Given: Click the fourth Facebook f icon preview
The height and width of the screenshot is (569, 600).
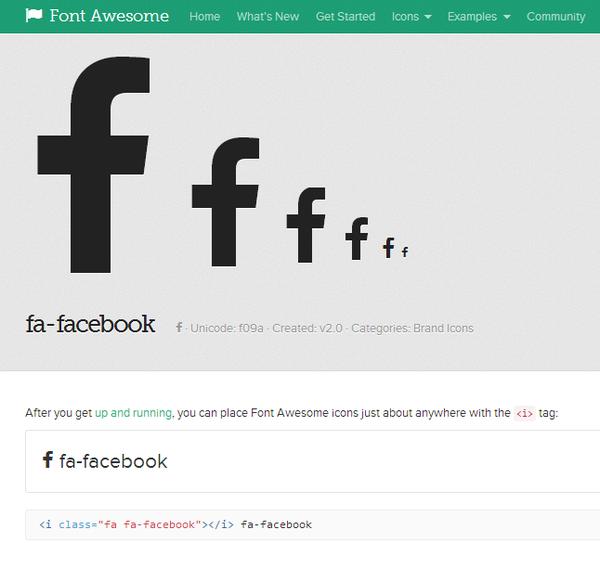Looking at the screenshot, I should tap(357, 239).
